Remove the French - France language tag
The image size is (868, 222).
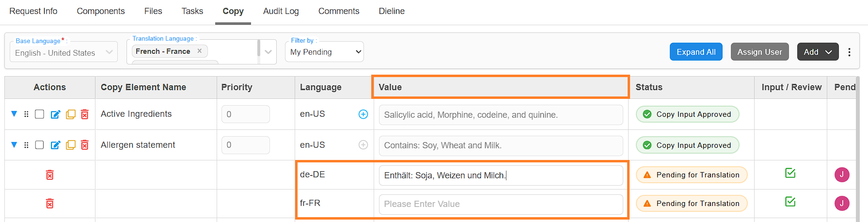pos(200,51)
